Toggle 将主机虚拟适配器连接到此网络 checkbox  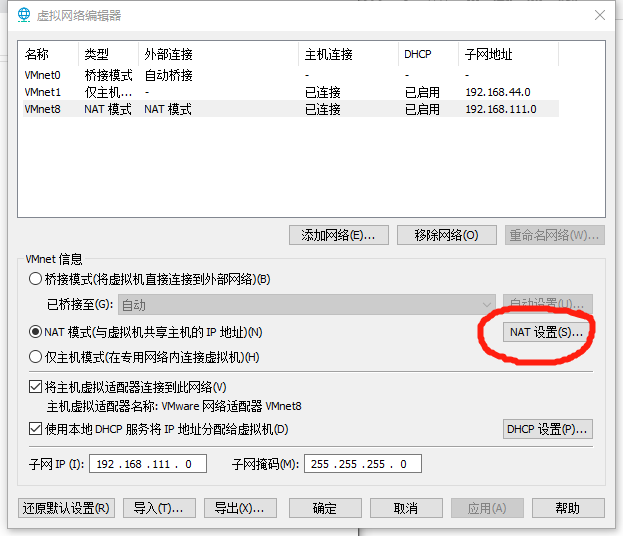click(x=35, y=387)
